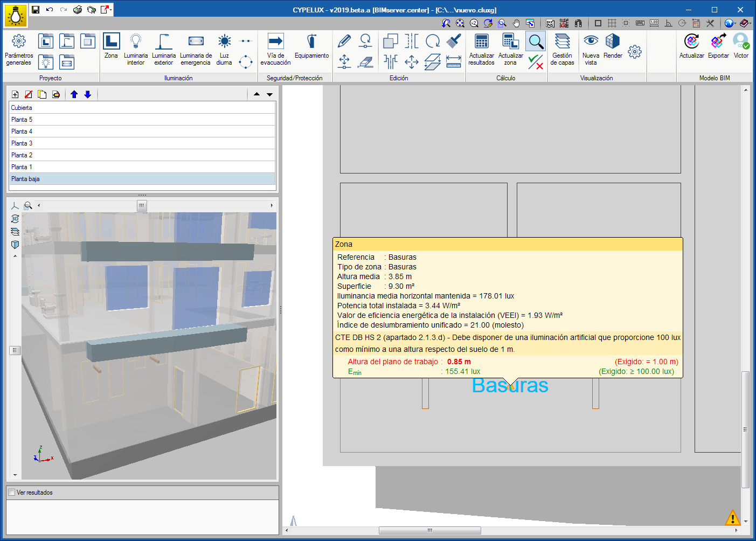Delete floor with red-slash icon
Viewport: 756px width, 541px height.
29,94
